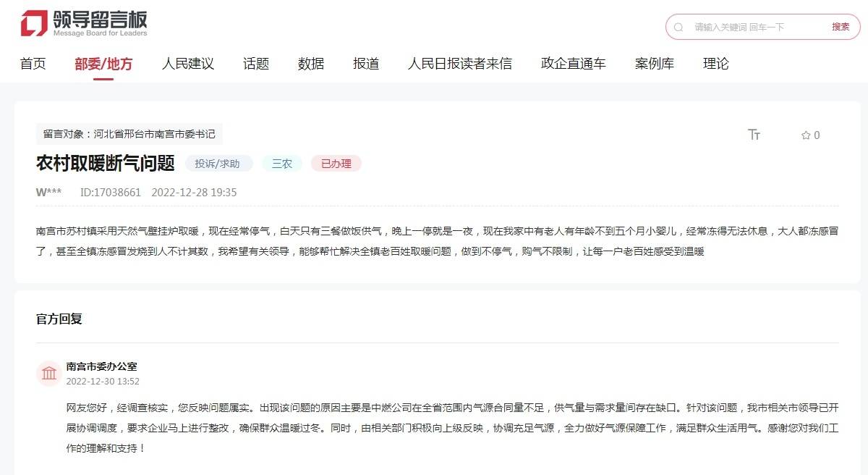The height and width of the screenshot is (475, 868).
Task: Click the 领导留言板 site logo
Action: point(84,23)
